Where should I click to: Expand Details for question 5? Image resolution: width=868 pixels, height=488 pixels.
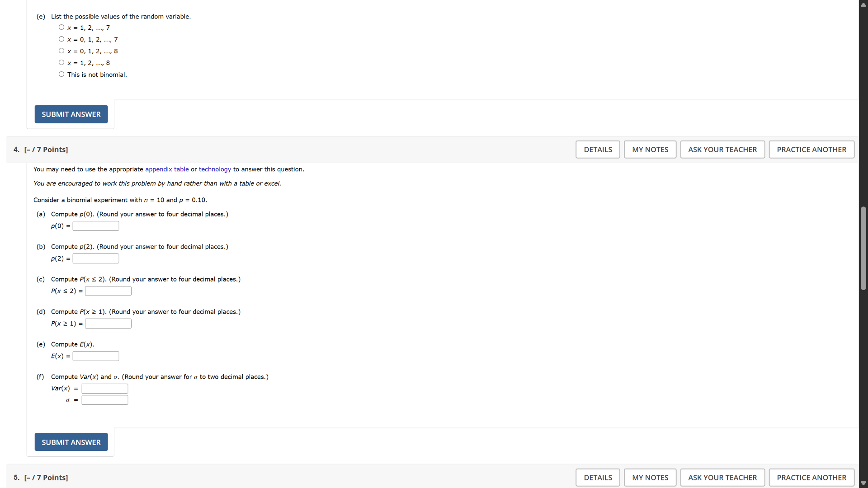point(598,478)
